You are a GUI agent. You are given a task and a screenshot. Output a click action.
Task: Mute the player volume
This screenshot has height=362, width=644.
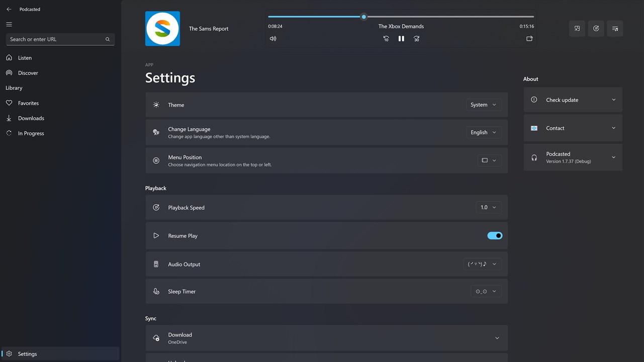pos(273,39)
